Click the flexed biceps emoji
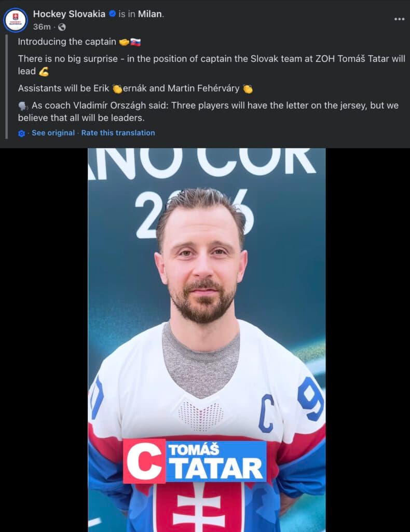Image resolution: width=410 pixels, height=532 pixels. 44,72
